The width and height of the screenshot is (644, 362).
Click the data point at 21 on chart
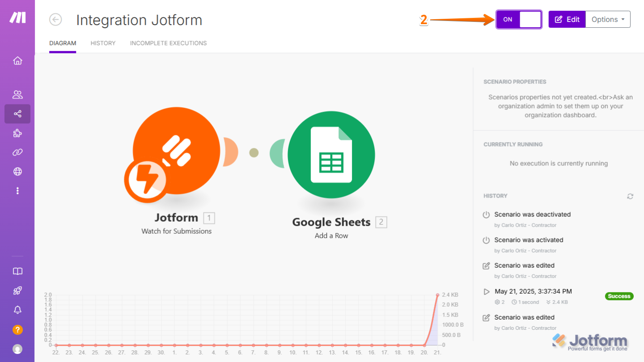437,295
